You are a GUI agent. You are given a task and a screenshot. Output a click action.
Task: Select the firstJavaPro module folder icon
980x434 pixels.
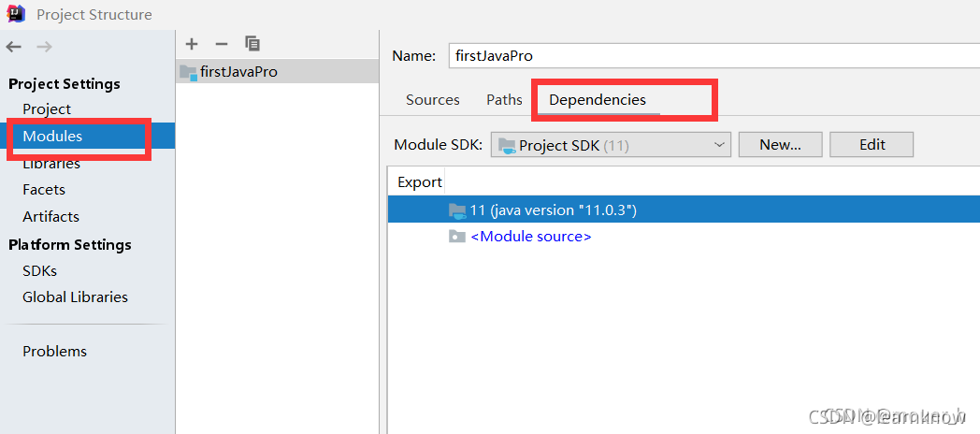coord(188,72)
